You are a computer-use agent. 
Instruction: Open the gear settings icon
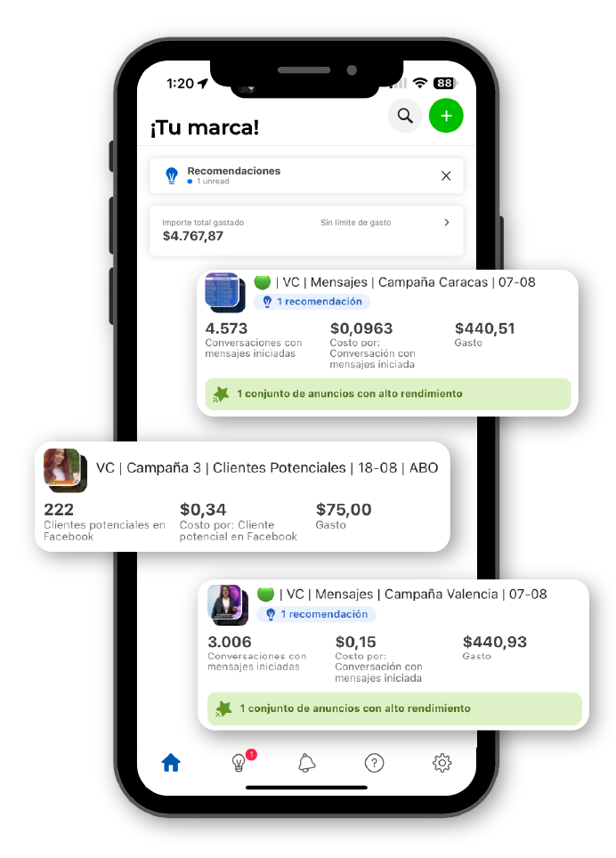point(442,763)
